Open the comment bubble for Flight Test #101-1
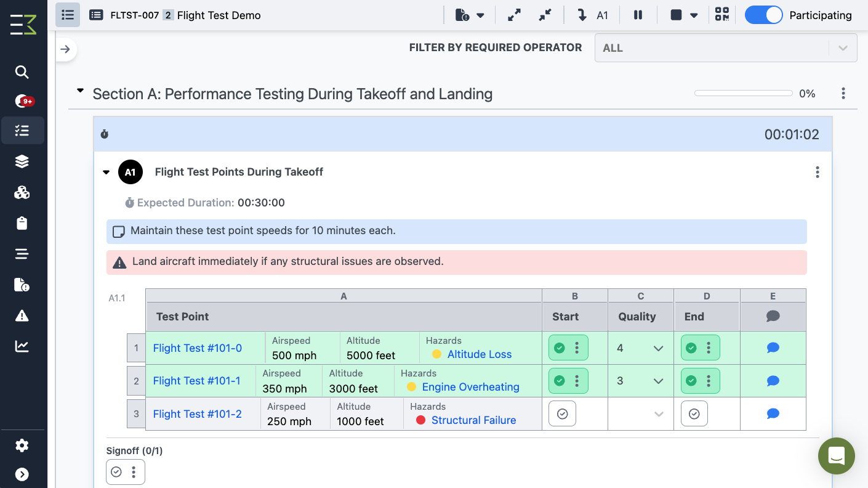Image resolution: width=868 pixels, height=488 pixels. 773,381
